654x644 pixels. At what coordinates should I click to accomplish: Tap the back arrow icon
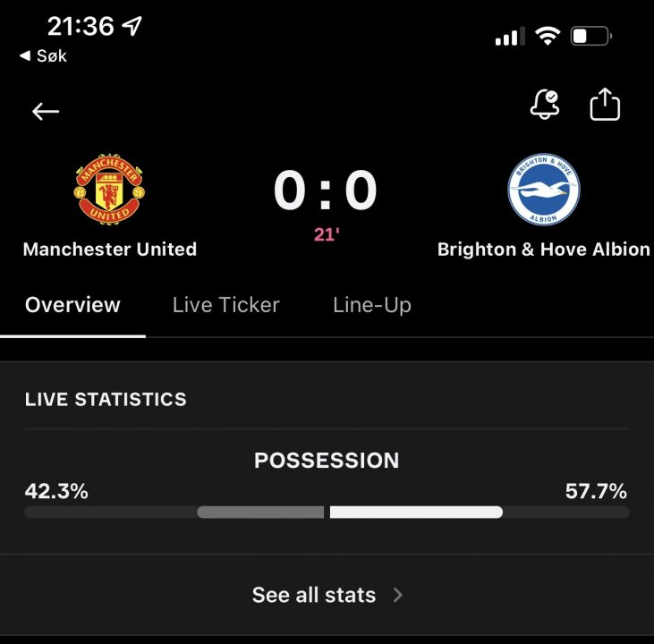click(x=45, y=112)
